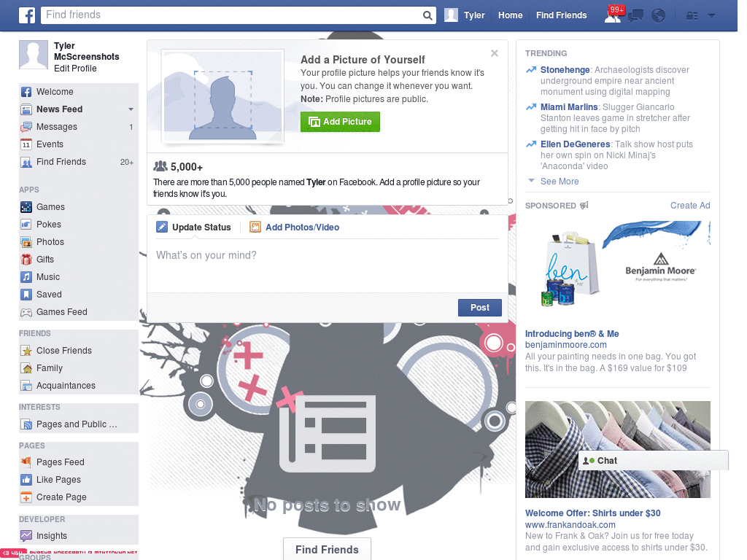Click the Events calendar icon
Viewport: 747px width, 560px height.
(x=26, y=144)
